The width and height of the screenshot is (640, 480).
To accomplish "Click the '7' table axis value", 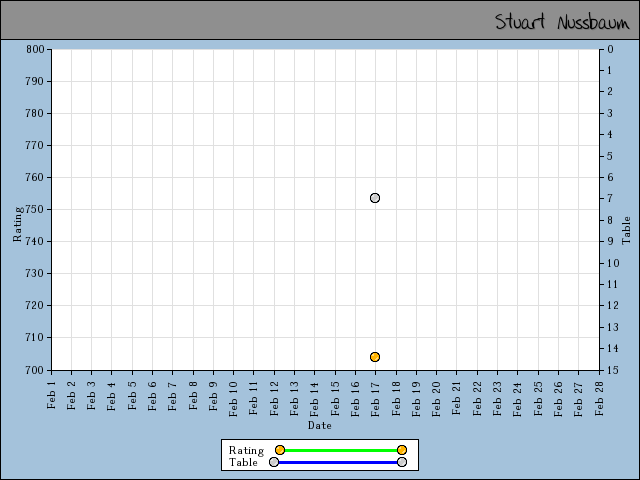I will coord(610,198).
